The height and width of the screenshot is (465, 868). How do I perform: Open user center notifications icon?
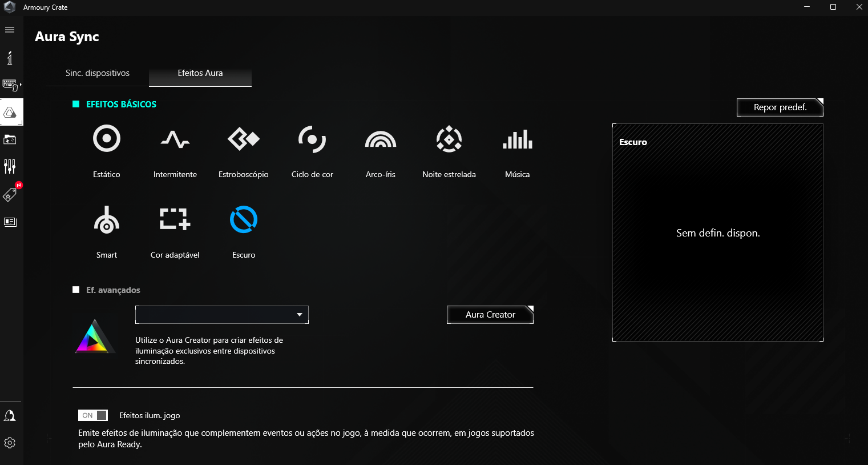pyautogui.click(x=10, y=416)
